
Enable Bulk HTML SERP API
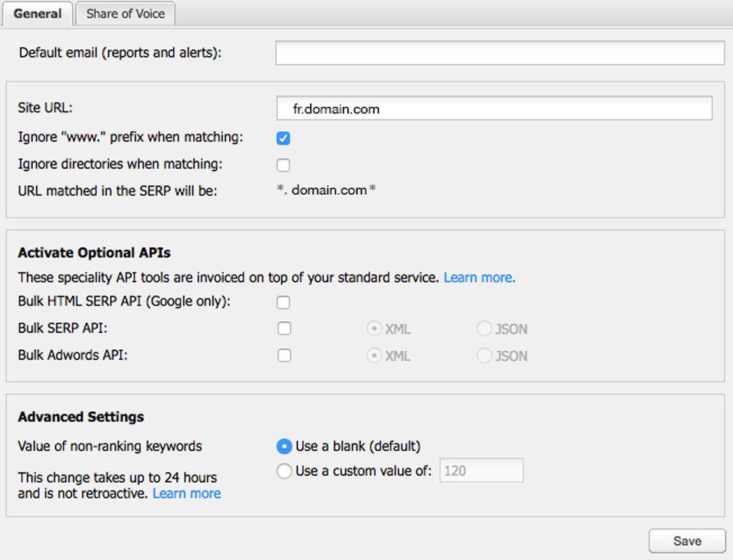pos(283,301)
